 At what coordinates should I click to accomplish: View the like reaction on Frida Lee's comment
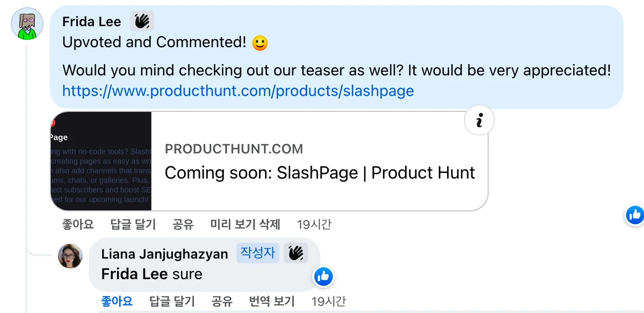click(635, 215)
